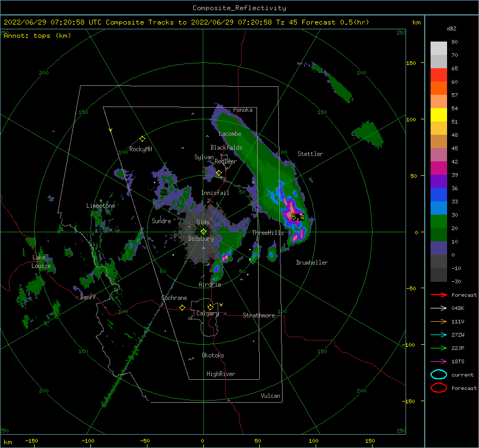Image resolution: width=479 pixels, height=448 pixels.
Task: Click the Limestone label
Action: coord(101,206)
